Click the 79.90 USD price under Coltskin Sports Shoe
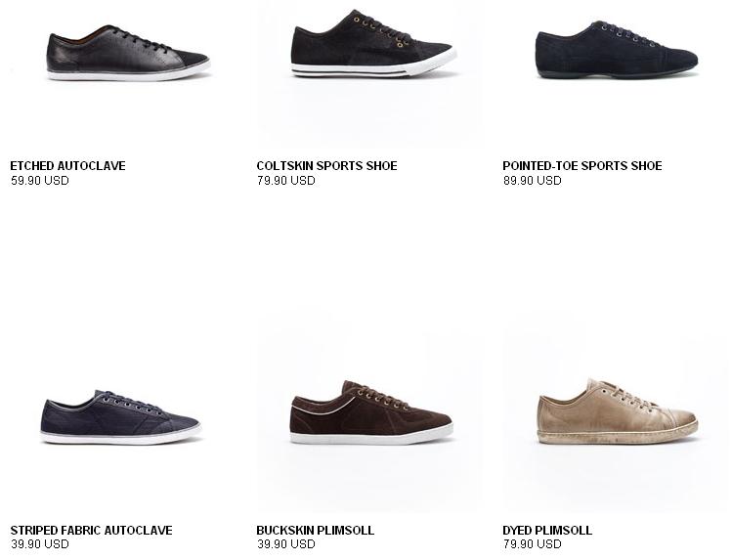The width and height of the screenshot is (732, 560). pos(285,181)
